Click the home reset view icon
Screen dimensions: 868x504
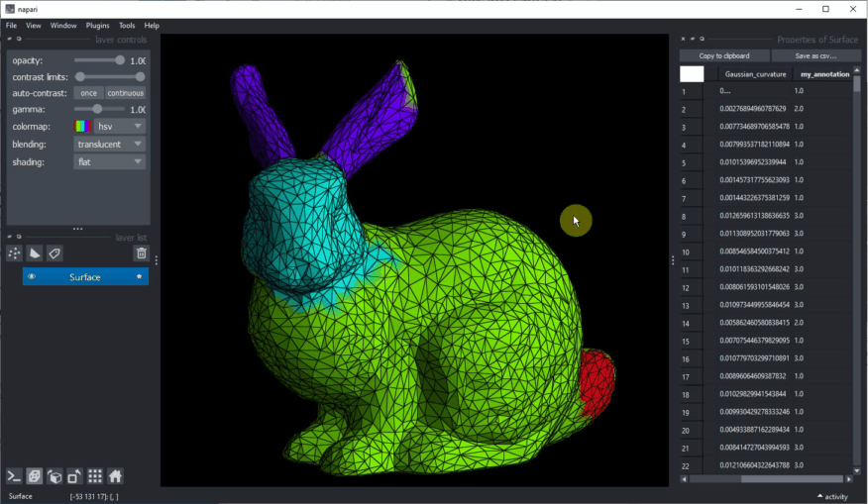[x=115, y=476]
